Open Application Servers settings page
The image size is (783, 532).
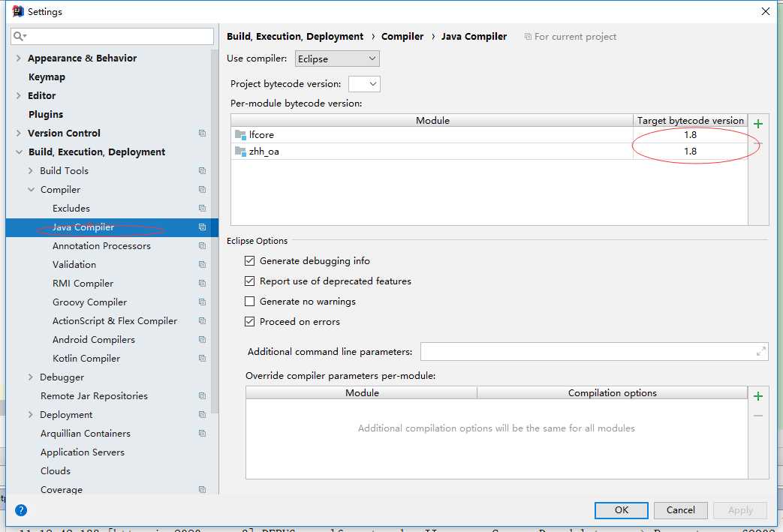coord(83,452)
